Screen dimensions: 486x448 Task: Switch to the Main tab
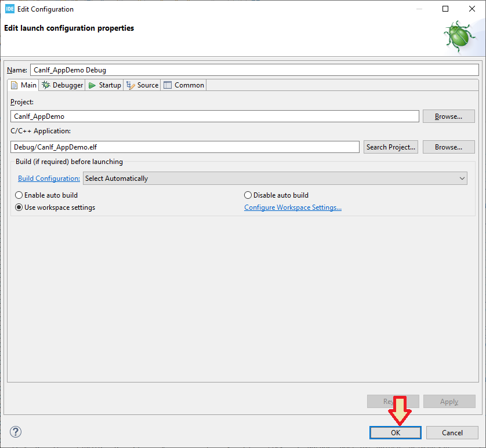click(24, 85)
